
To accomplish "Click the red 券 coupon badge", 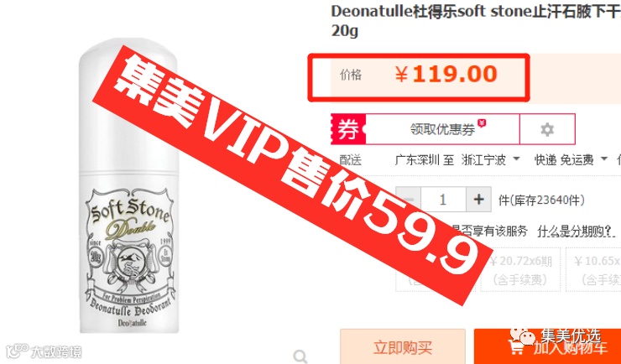I will click(x=347, y=129).
